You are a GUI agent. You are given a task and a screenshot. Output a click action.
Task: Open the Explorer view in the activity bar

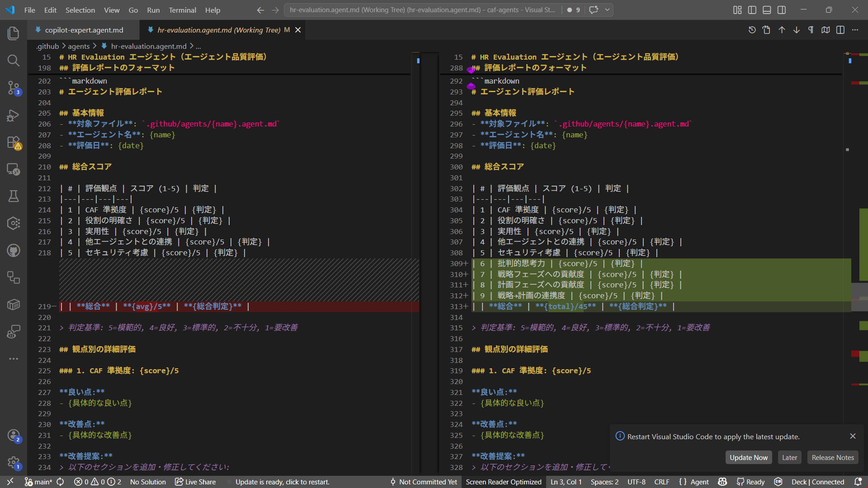click(14, 33)
